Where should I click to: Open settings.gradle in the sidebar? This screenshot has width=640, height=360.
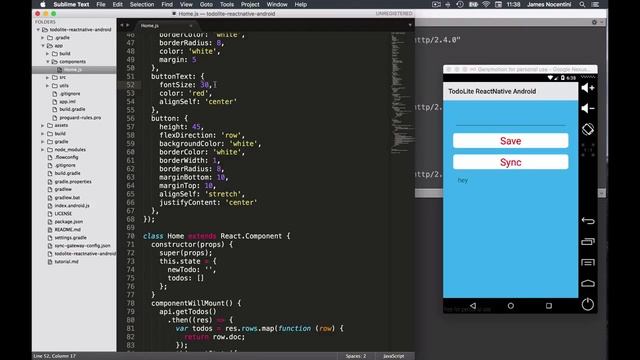70,238
